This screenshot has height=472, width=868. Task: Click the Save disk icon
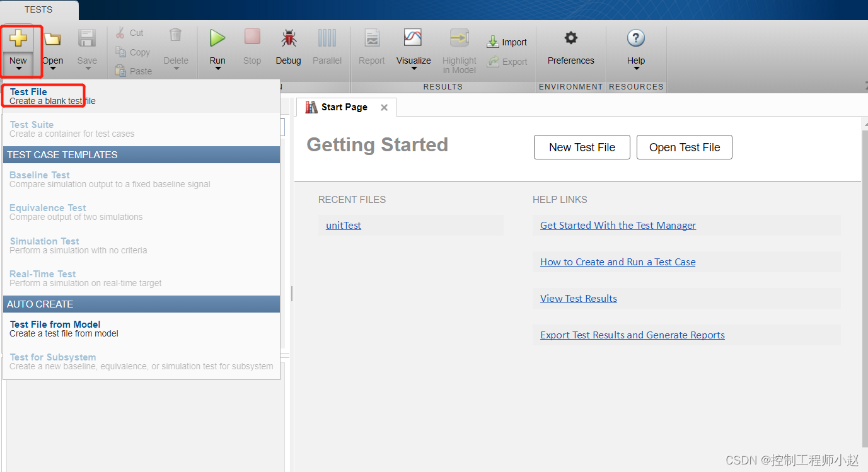coord(87,38)
